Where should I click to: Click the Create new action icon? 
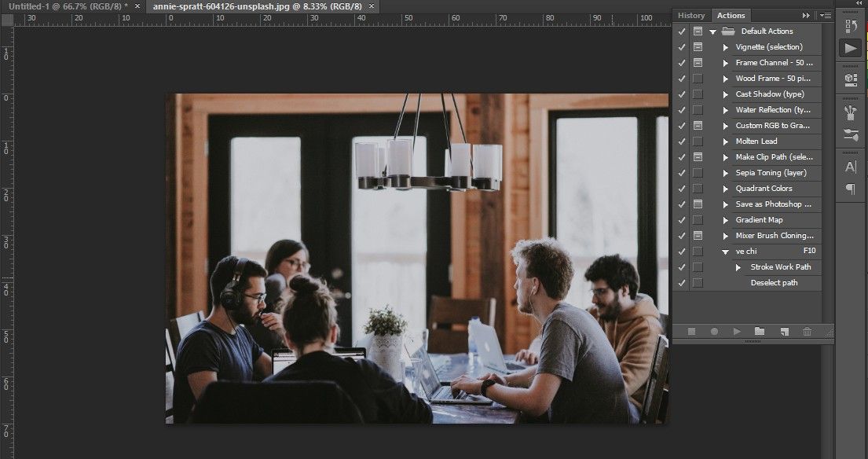(783, 332)
